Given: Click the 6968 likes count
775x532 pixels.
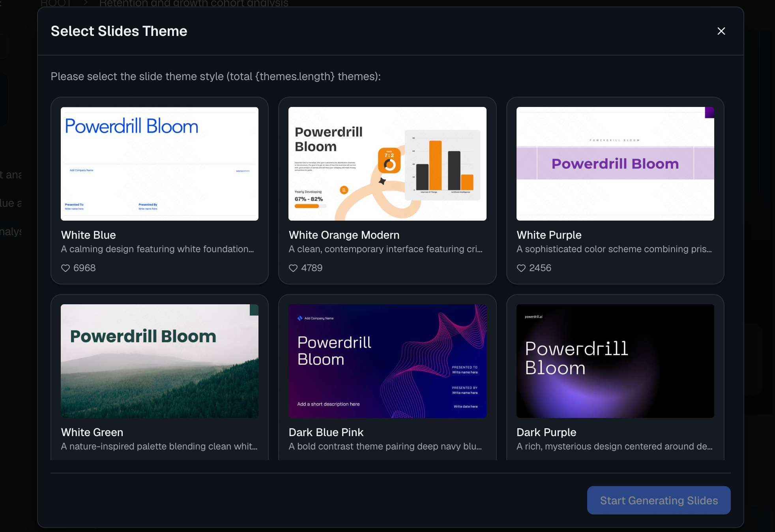Looking at the screenshot, I should coord(84,268).
